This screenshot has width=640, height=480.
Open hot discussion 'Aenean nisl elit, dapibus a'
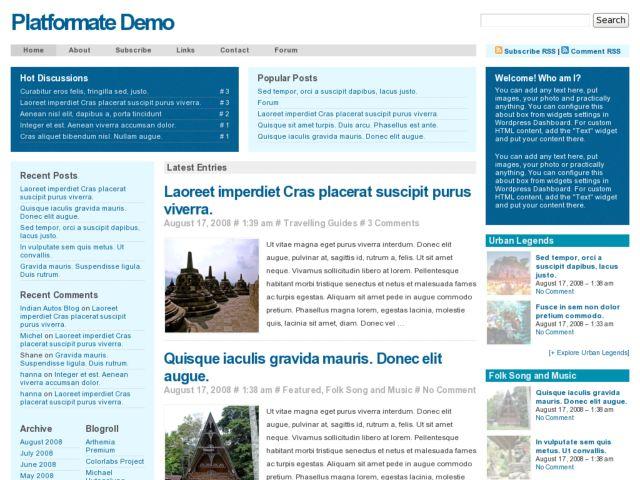point(91,114)
